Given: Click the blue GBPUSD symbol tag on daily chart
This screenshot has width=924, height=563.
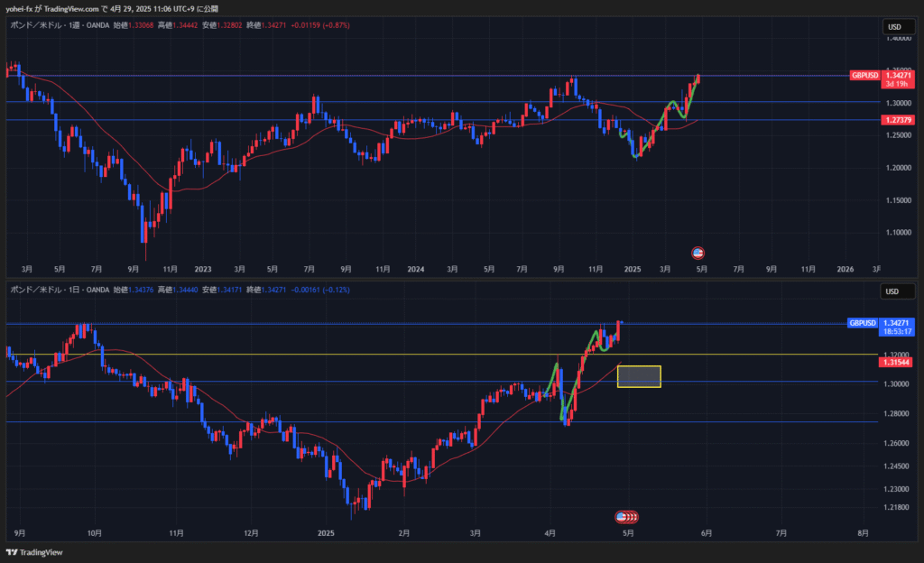Looking at the screenshot, I should tap(864, 322).
